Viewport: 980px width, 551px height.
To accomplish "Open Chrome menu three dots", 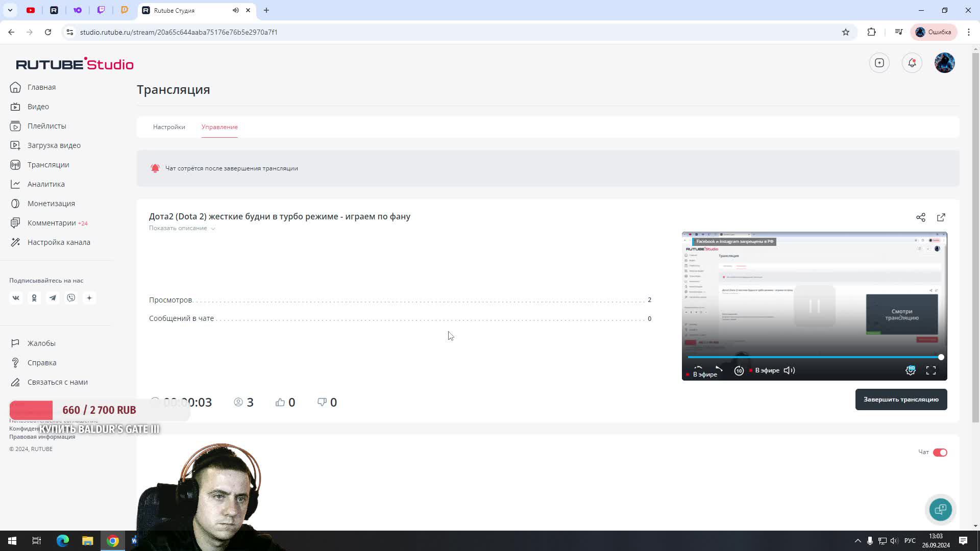I will (968, 32).
